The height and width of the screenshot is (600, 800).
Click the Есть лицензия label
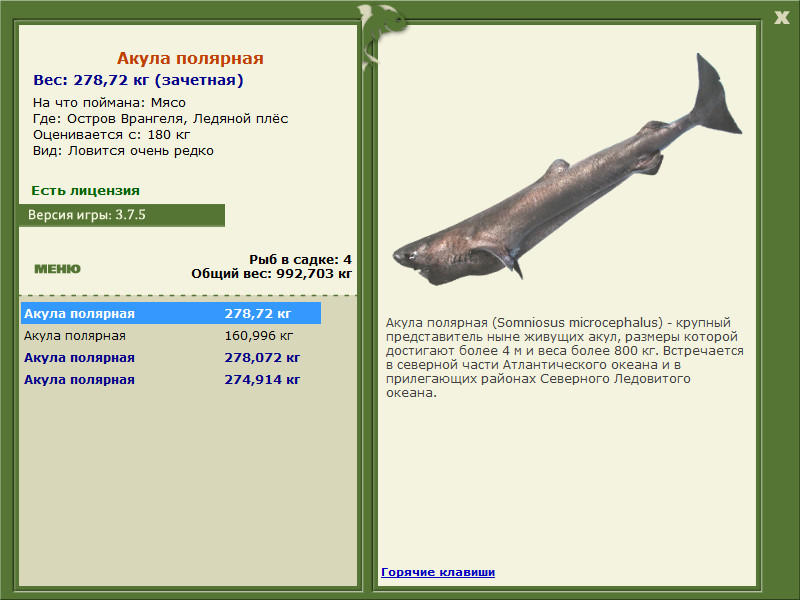pos(86,191)
